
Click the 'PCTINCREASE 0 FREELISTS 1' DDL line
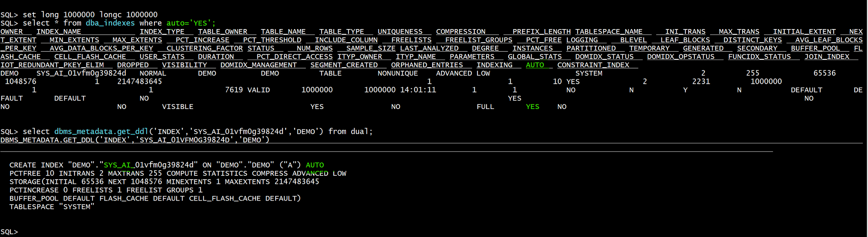coord(106,190)
